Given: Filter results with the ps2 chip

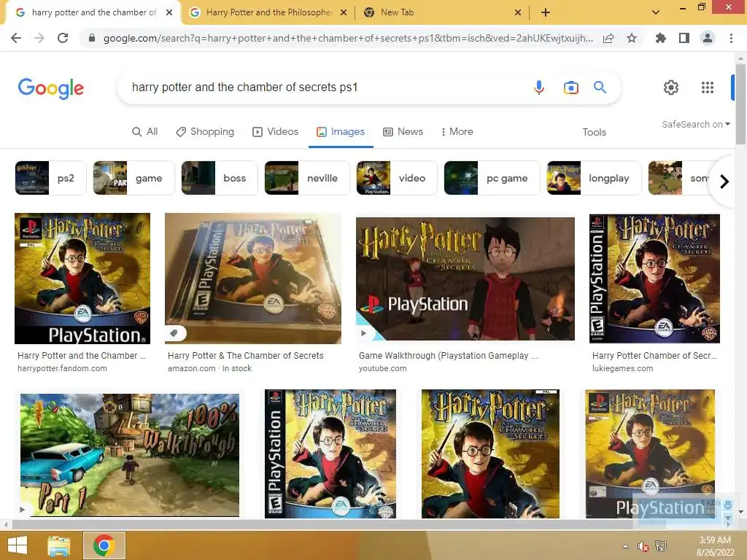Looking at the screenshot, I should pyautogui.click(x=50, y=178).
